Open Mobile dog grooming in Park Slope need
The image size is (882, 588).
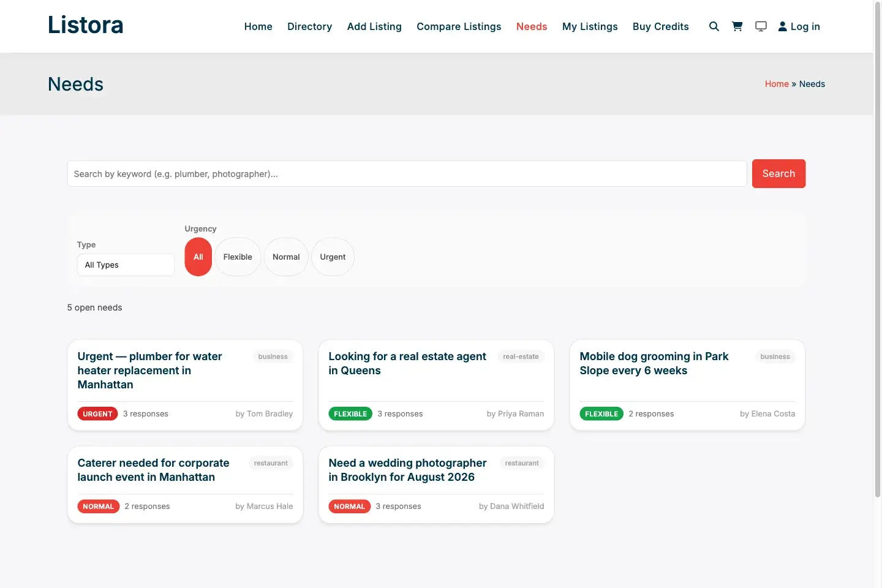[x=654, y=363]
